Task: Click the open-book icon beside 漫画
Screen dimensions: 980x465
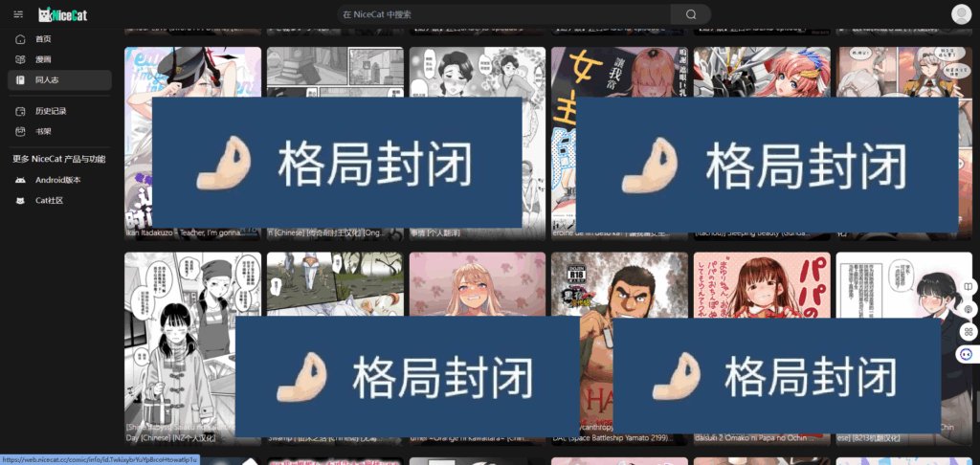Action: pyautogui.click(x=21, y=59)
